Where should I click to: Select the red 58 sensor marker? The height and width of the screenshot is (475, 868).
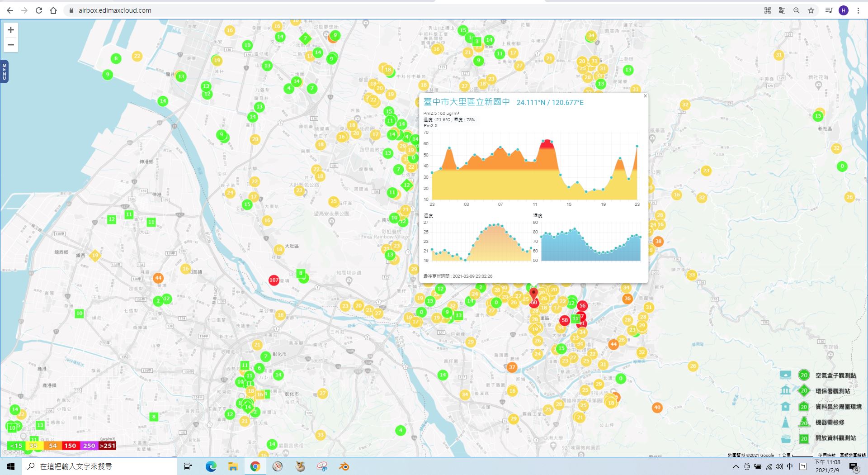564,320
